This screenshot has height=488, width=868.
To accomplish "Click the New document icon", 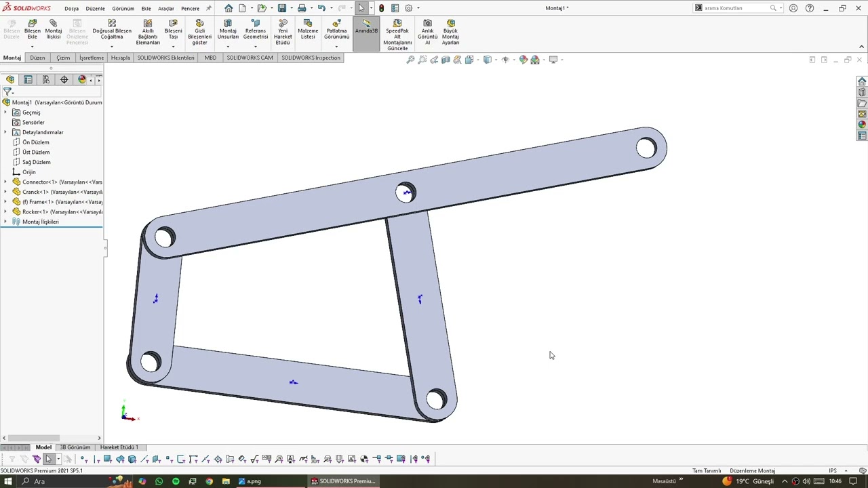I will 242,8.
